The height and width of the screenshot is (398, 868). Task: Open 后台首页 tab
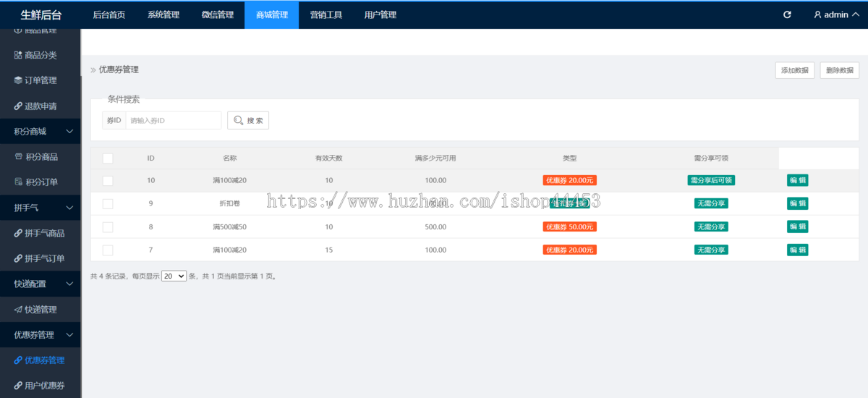pos(109,14)
